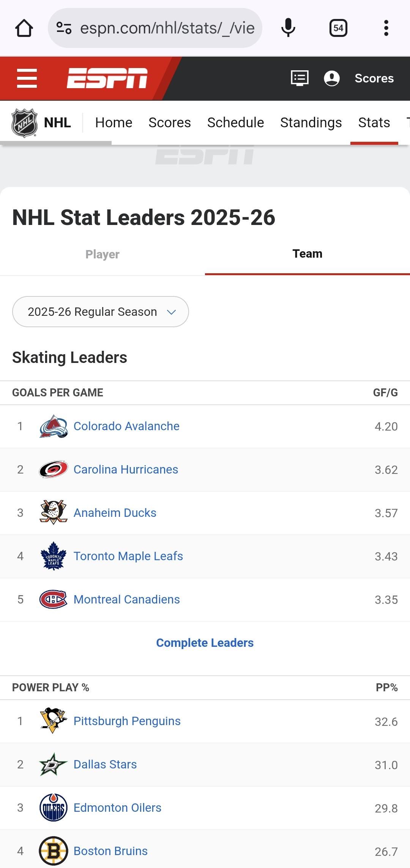Image resolution: width=410 pixels, height=868 pixels.
Task: Open the Colorado Avalanche team link
Action: pos(126,426)
